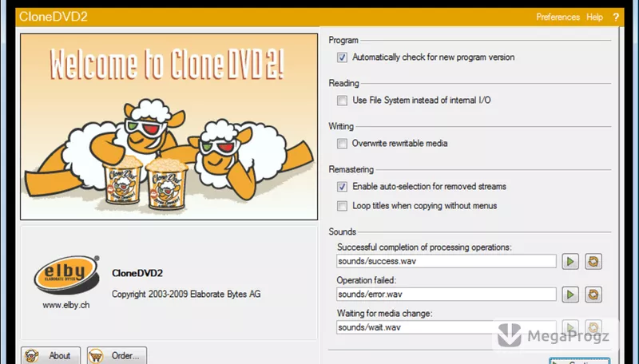The image size is (639, 364).
Task: Open the Help menu
Action: click(594, 17)
